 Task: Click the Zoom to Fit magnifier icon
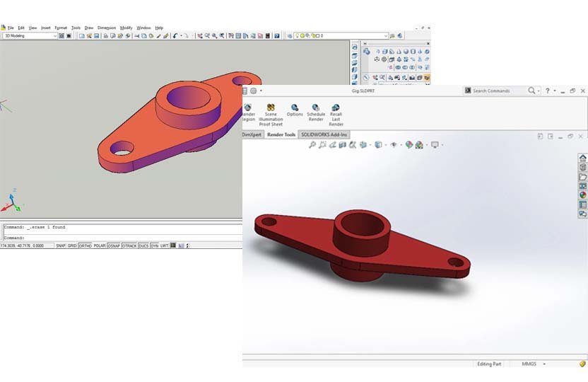pos(312,145)
